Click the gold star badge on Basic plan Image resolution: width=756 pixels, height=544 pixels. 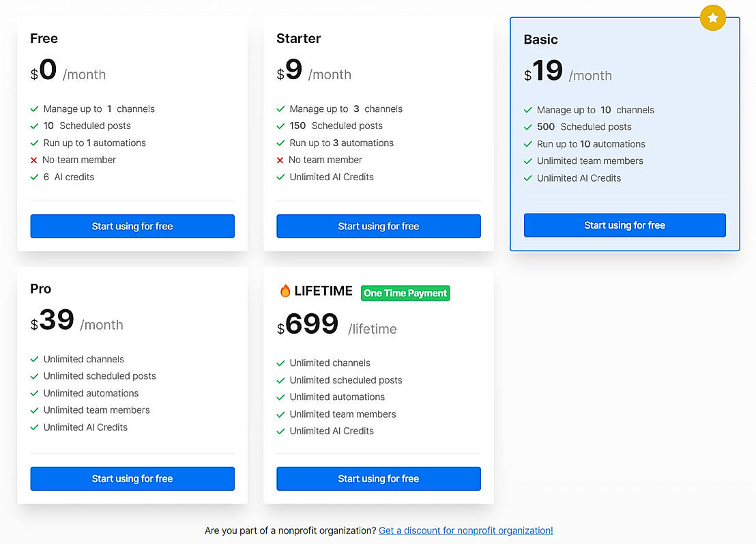click(712, 18)
